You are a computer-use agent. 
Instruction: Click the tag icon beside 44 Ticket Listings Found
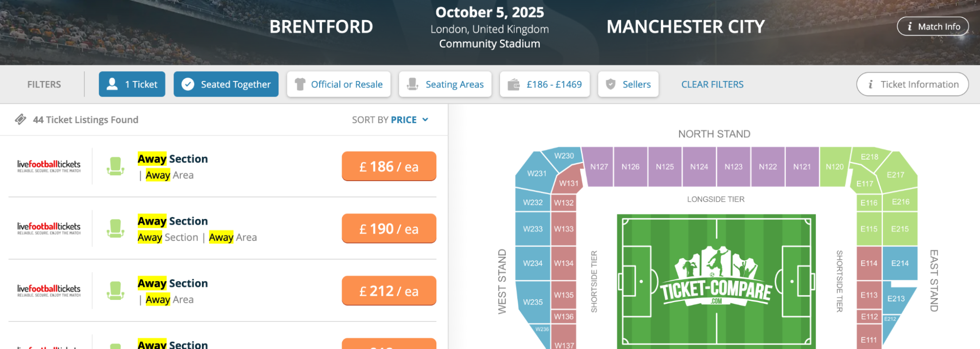coord(21,119)
